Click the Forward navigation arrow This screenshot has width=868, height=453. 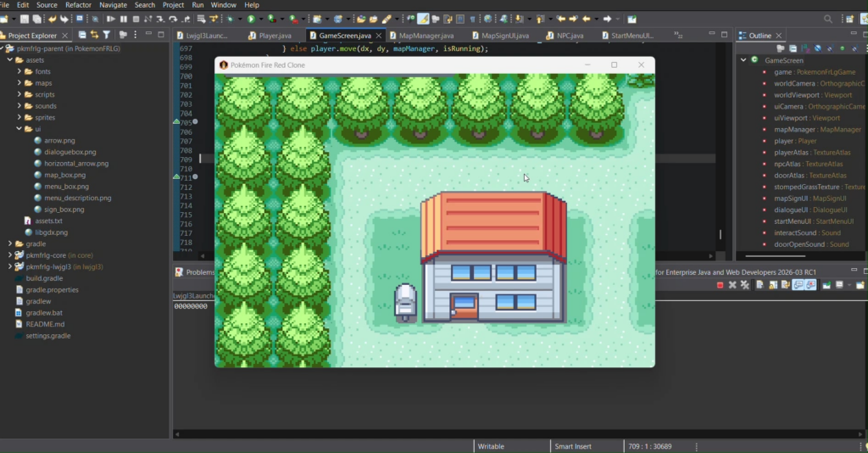(x=607, y=20)
